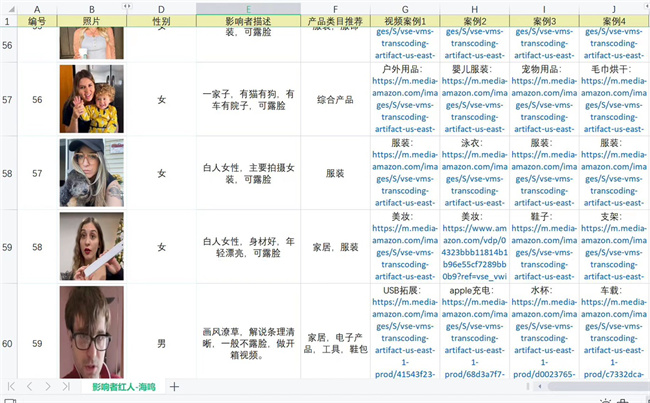Add a new sheet with the plus button
The height and width of the screenshot is (403, 650).
(x=175, y=386)
